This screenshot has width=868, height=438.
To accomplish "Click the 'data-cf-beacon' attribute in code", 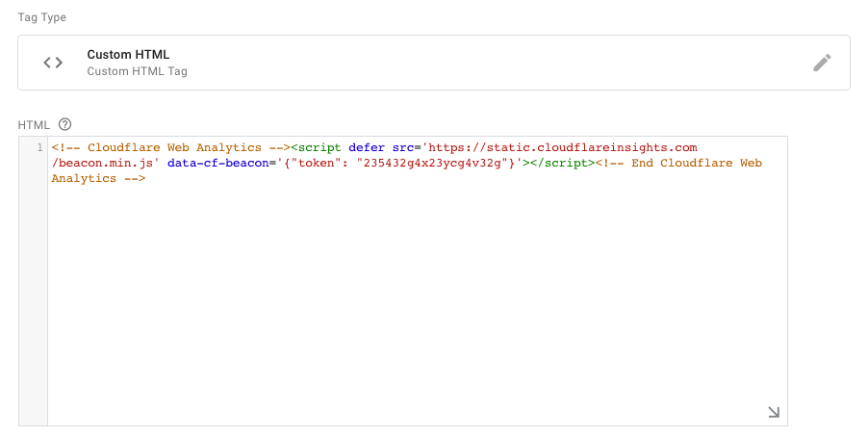I will [x=218, y=164].
